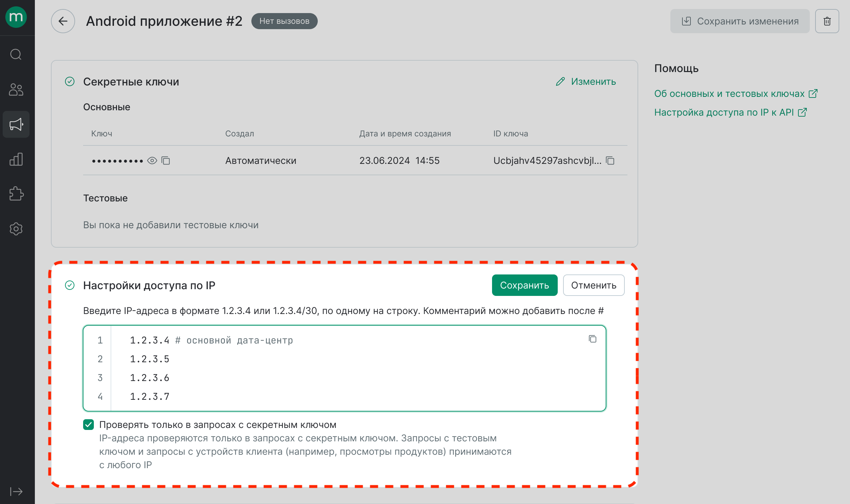Click the checkmark icon beside Секретные ключи
The image size is (850, 504).
pos(70,81)
